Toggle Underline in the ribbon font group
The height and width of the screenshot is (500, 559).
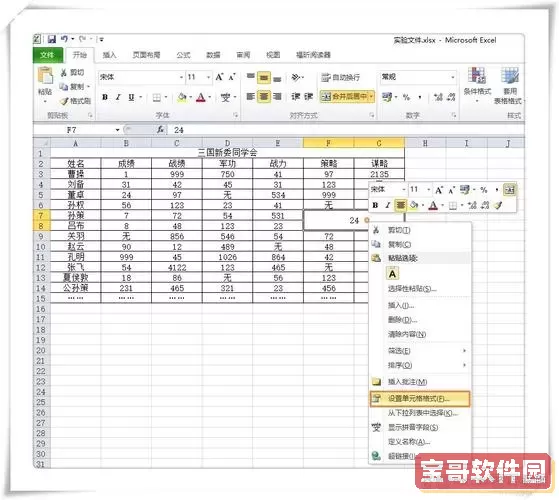131,97
